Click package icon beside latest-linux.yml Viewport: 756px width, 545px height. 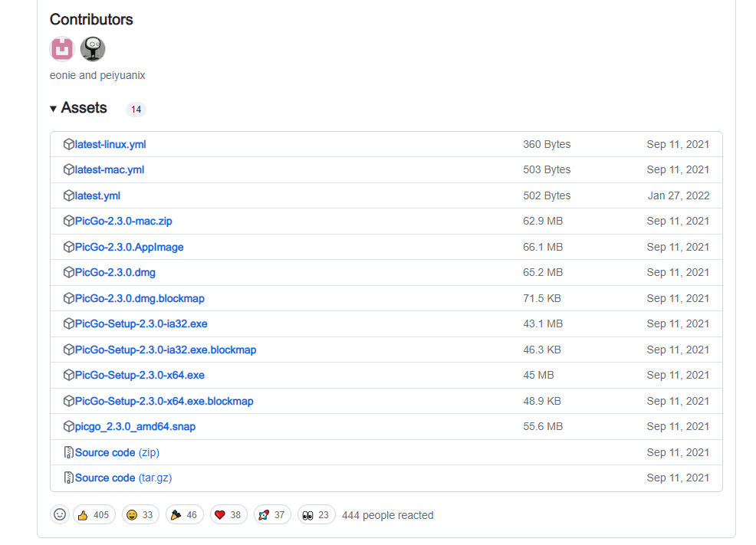[x=68, y=144]
